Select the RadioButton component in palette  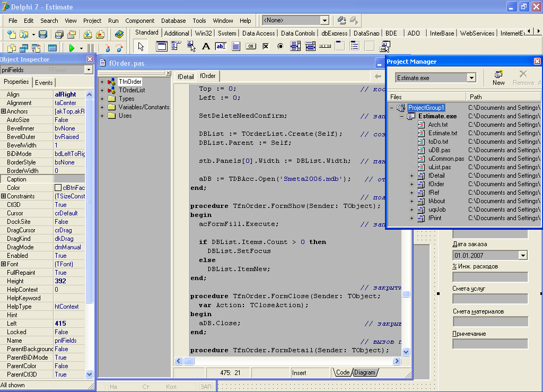coord(281,46)
